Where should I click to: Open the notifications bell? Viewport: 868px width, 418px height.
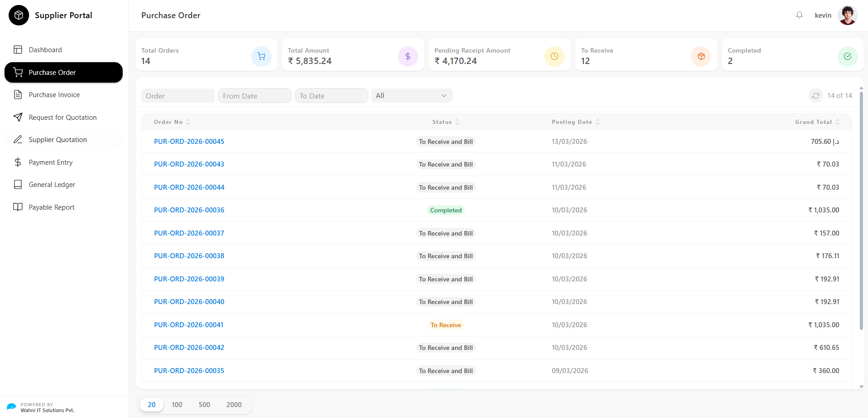pos(799,15)
